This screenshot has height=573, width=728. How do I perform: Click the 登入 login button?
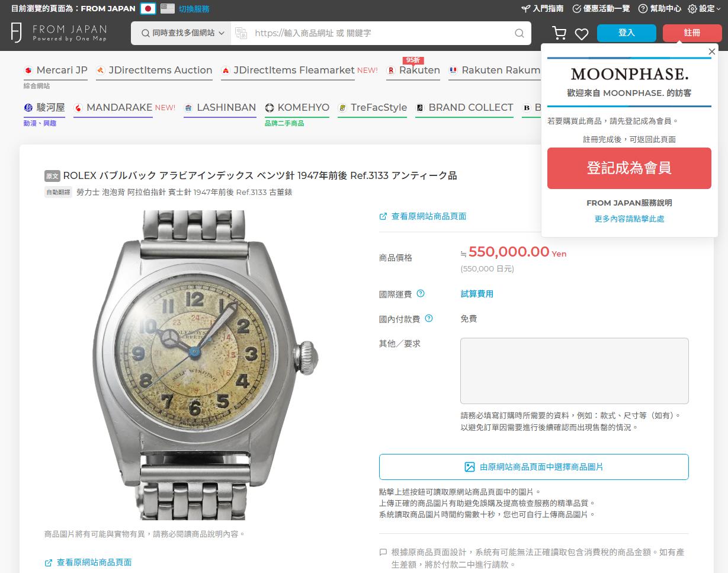coord(627,33)
